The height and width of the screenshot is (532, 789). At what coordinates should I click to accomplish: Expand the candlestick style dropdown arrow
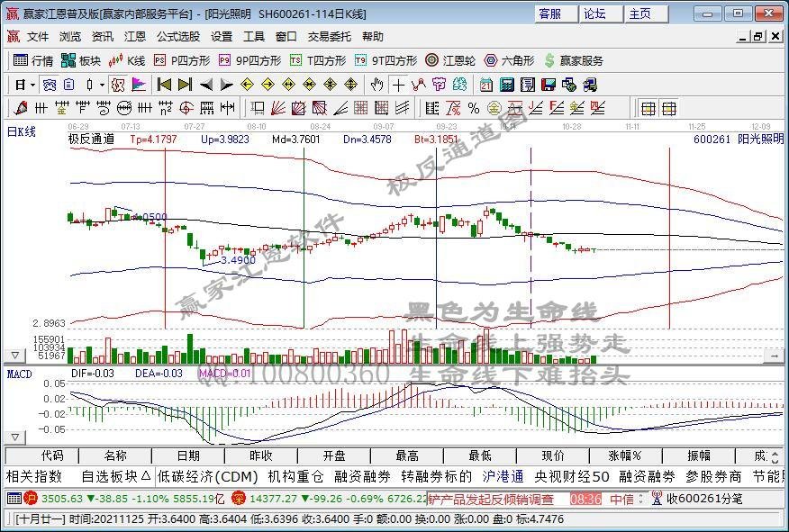pyautogui.click(x=102, y=85)
